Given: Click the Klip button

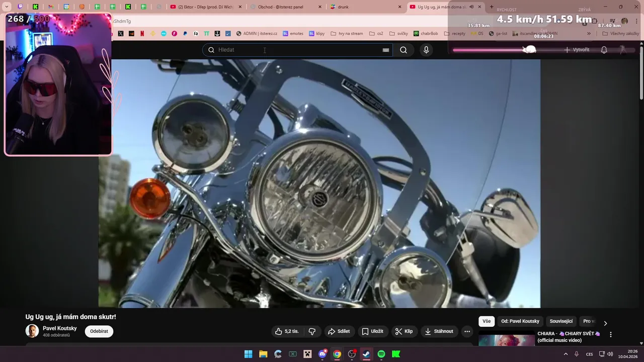Looking at the screenshot, I should [404, 331].
